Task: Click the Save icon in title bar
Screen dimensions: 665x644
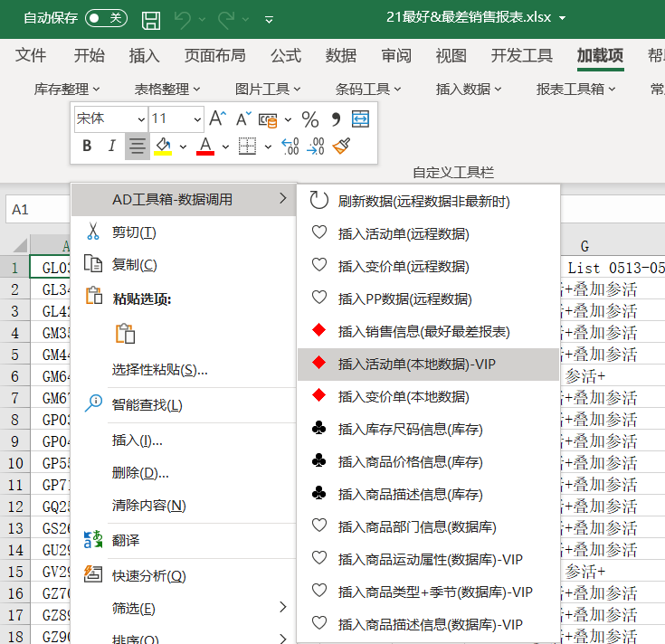Action: (151, 20)
